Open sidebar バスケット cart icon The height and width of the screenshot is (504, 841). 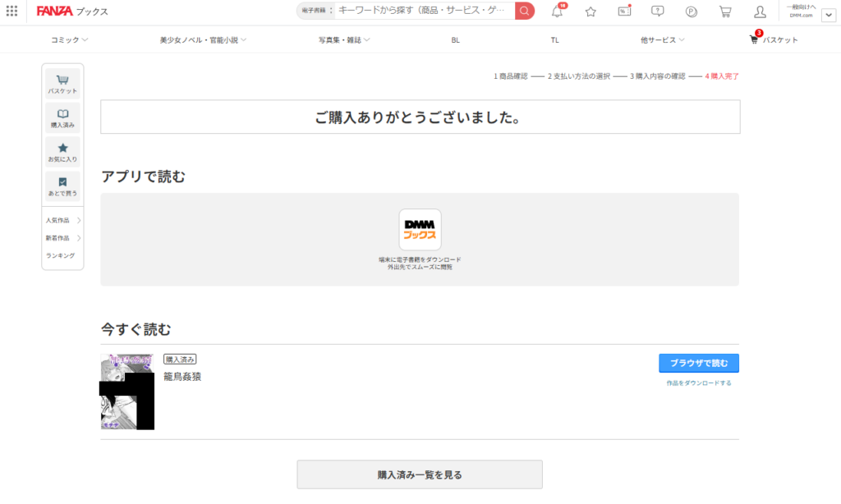62,84
